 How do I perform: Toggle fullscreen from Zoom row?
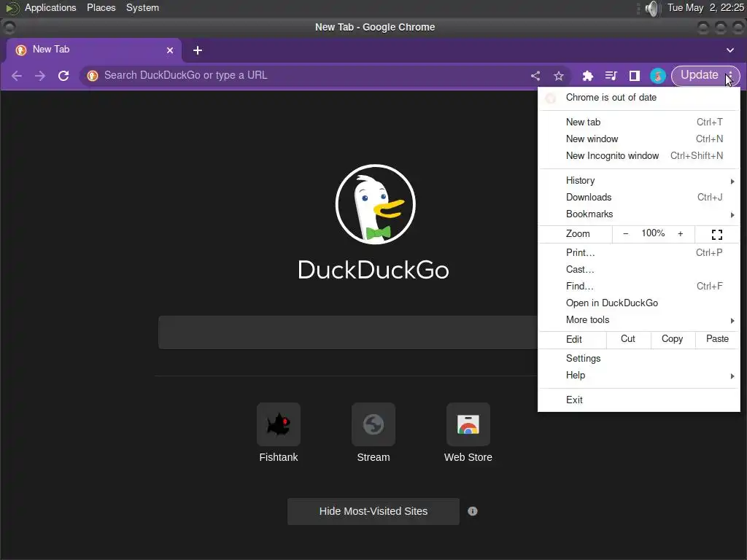pos(717,234)
